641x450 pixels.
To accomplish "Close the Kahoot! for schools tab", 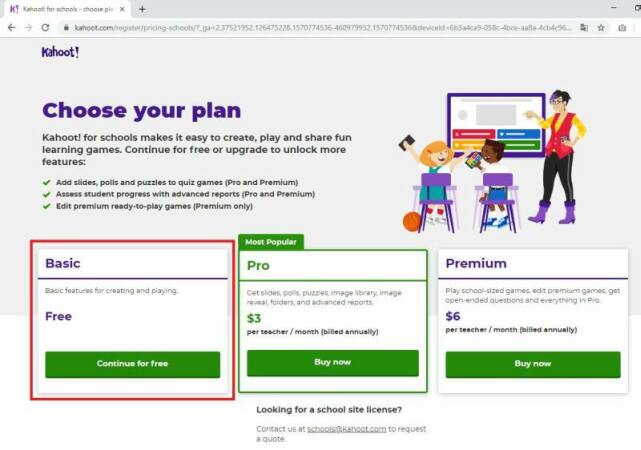I will (122, 9).
